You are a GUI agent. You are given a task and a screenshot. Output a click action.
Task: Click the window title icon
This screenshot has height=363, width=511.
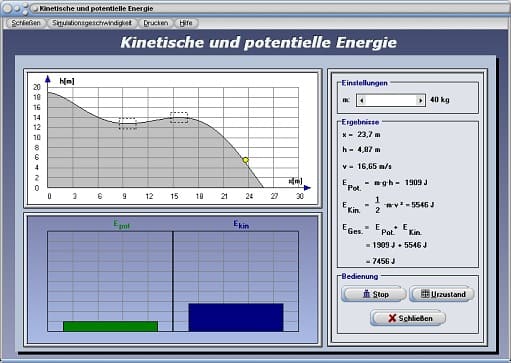35,9
